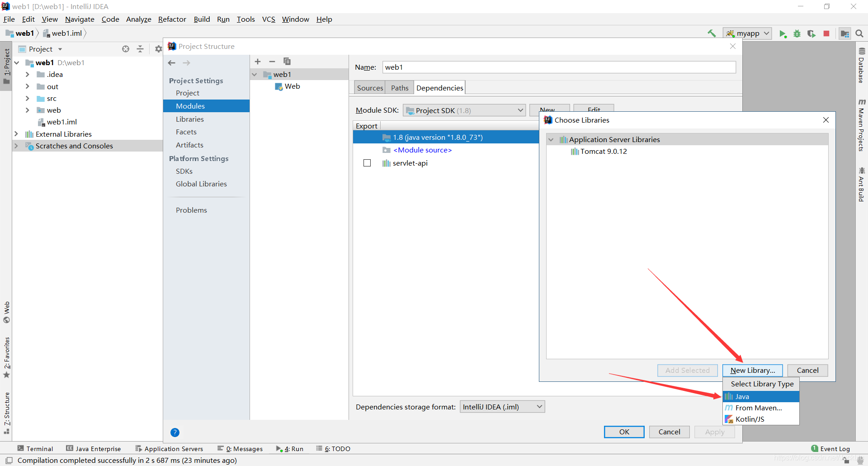Choose Kotlin/JS library type
Image resolution: width=868 pixels, height=466 pixels.
pyautogui.click(x=761, y=419)
